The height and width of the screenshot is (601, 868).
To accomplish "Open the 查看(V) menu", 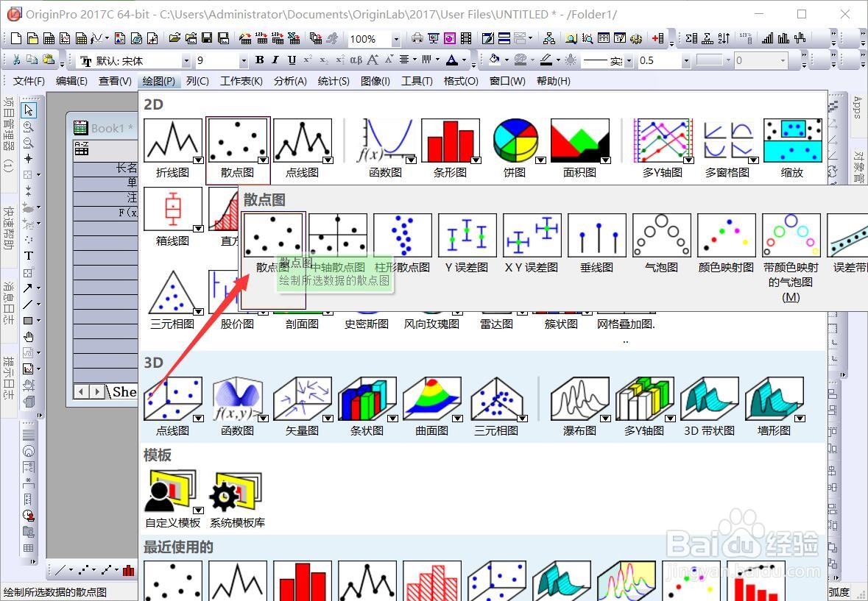I will [x=115, y=81].
